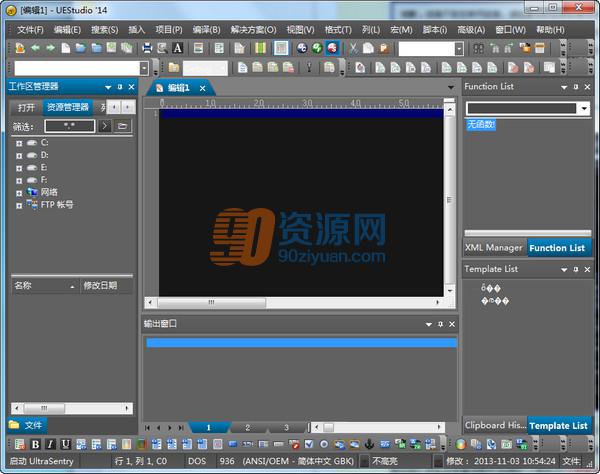Open the main toolbar white combo box dropdown
This screenshot has height=474, width=600.
click(459, 49)
